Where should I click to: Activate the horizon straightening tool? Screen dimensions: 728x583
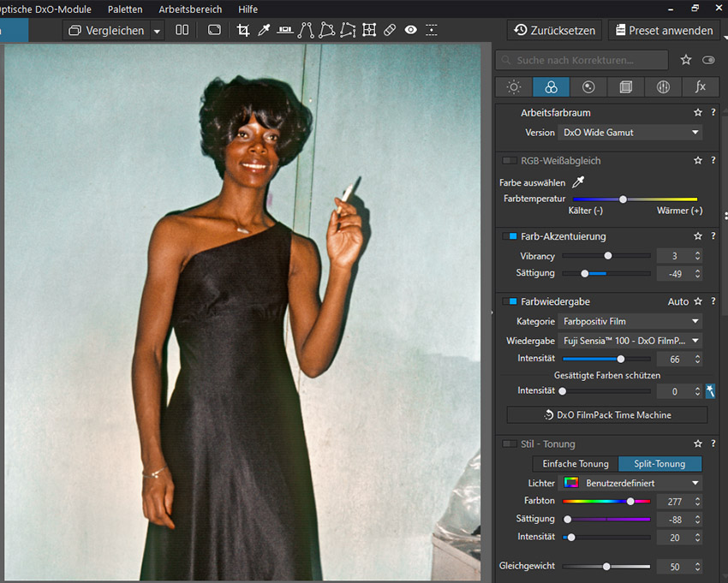285,30
